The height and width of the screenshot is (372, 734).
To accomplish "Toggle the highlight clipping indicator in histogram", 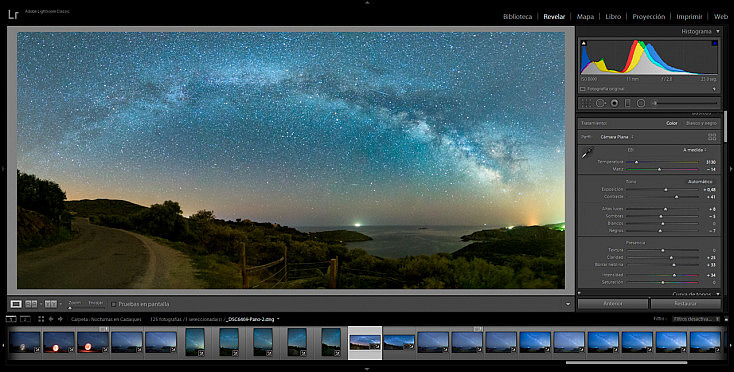I will click(715, 43).
